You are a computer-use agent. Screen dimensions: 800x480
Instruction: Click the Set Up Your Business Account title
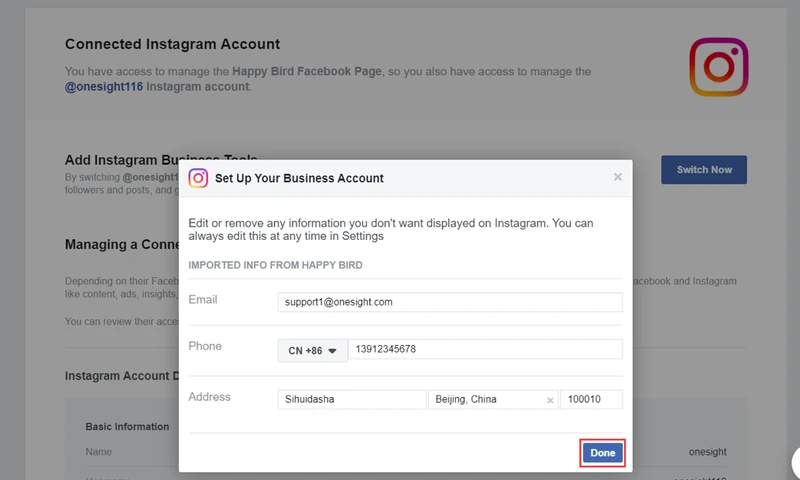[299, 178]
